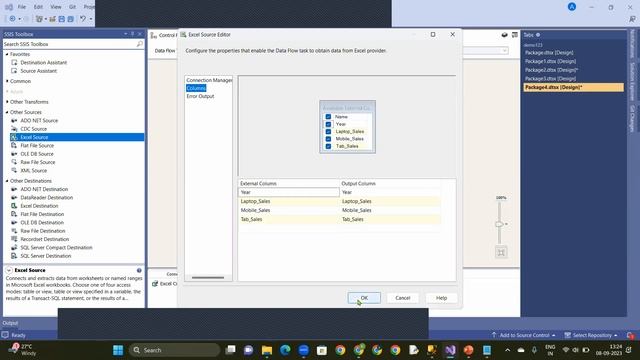This screenshot has height=360, width=640.
Task: Click the Excel Source info help icon
Action: (139, 270)
